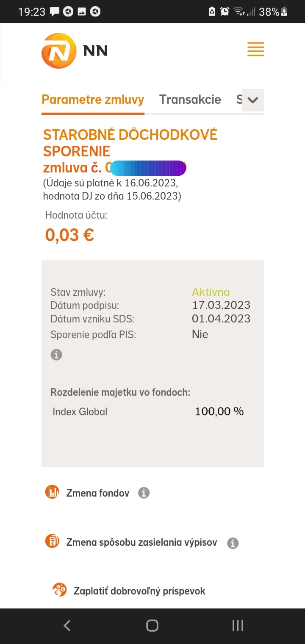Switch to the Transakcie tab
The width and height of the screenshot is (305, 644).
(x=190, y=100)
